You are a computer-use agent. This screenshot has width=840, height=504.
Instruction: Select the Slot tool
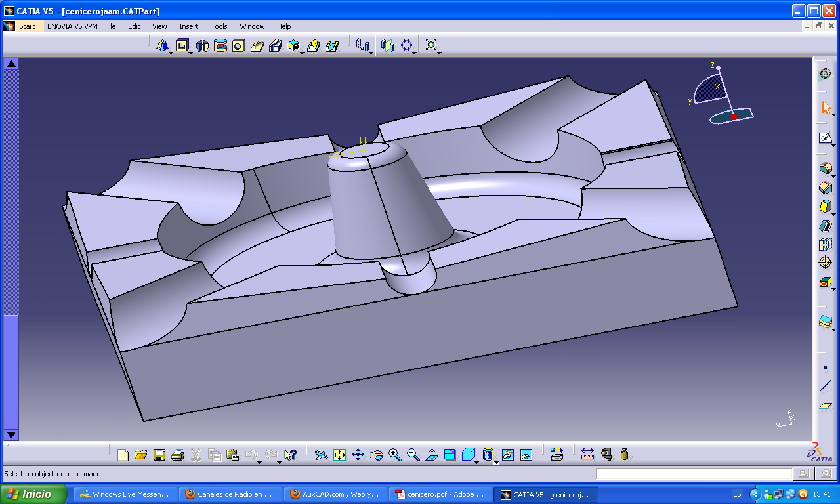276,45
